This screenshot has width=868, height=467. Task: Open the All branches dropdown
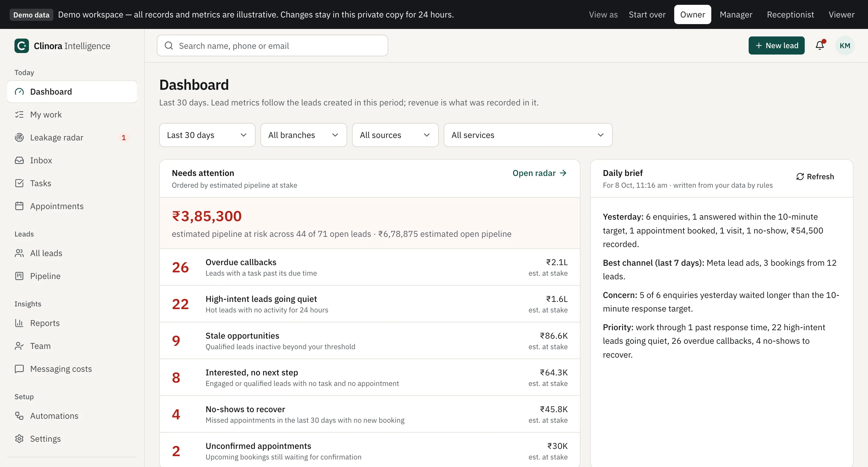[x=303, y=135]
